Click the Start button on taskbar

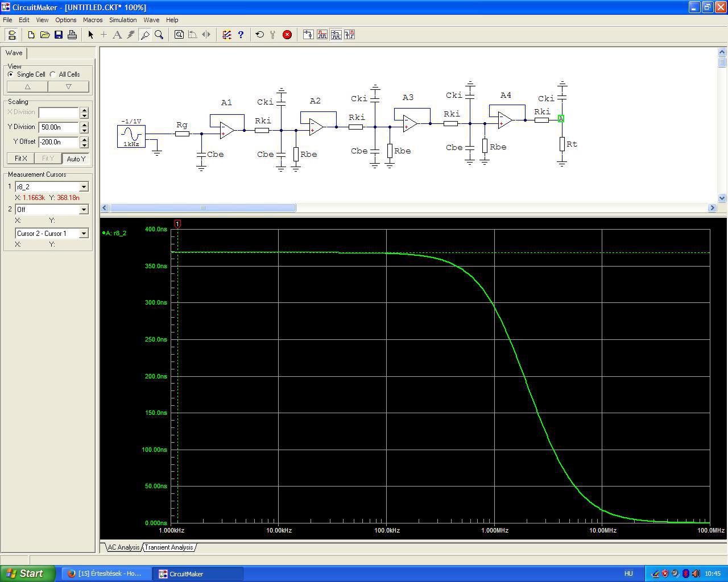click(x=27, y=573)
